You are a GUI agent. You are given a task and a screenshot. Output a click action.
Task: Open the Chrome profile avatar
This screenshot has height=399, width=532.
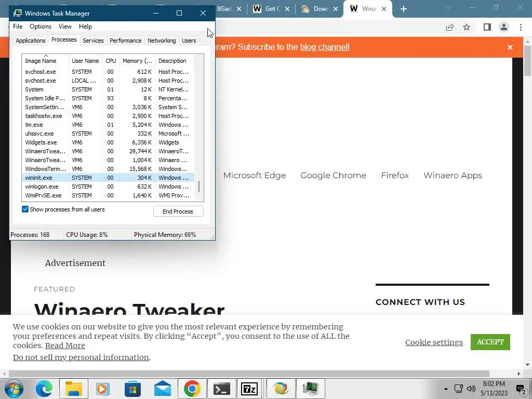coord(504,27)
